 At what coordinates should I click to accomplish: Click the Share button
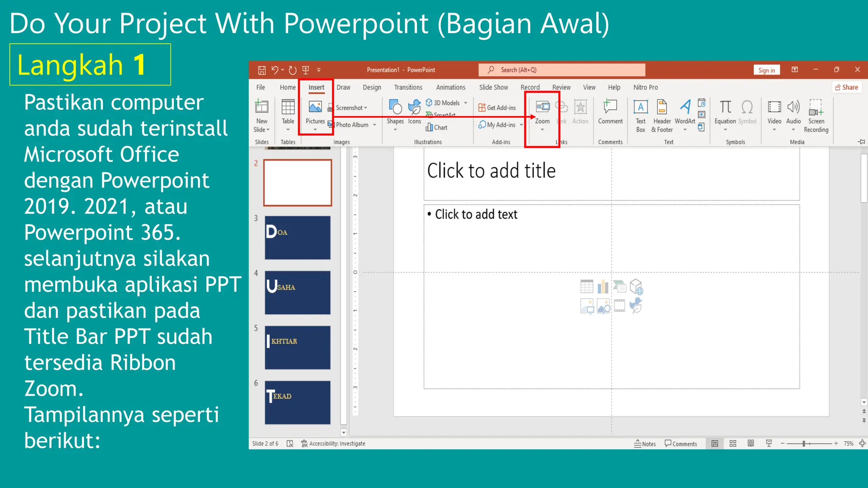[846, 87]
